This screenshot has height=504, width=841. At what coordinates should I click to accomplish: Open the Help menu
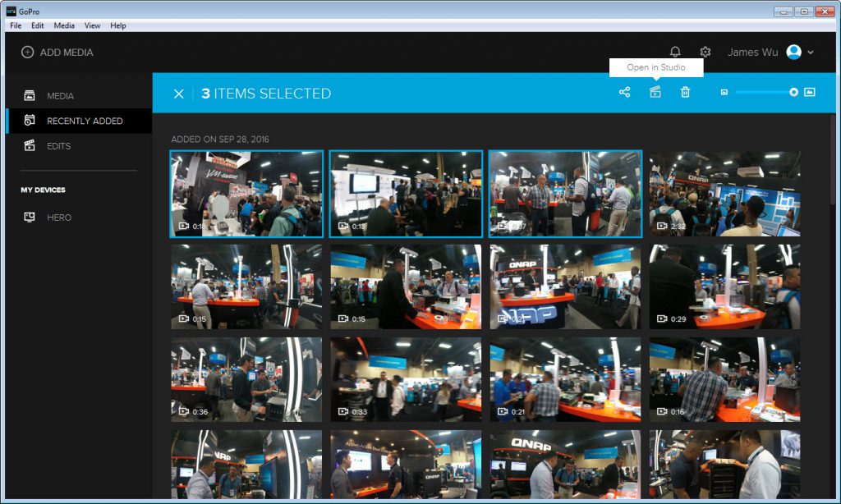click(118, 25)
